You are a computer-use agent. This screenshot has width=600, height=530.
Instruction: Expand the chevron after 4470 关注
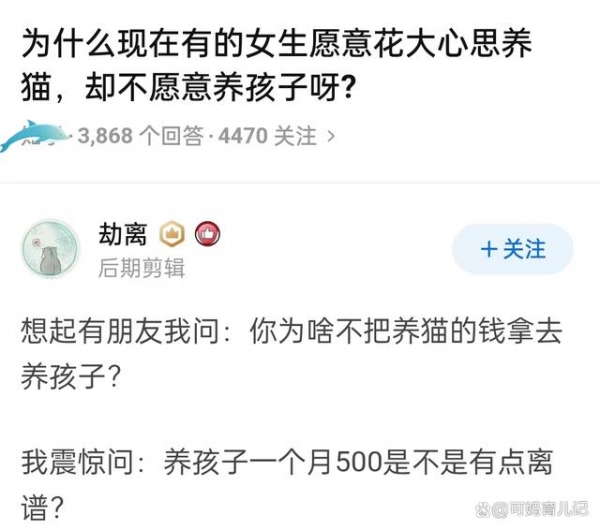tap(331, 135)
